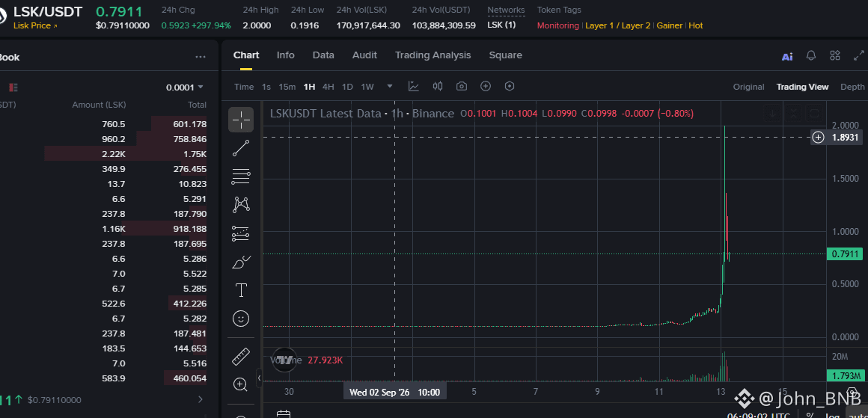Choose the brush drawing tool
This screenshot has width=868, height=418.
[241, 262]
